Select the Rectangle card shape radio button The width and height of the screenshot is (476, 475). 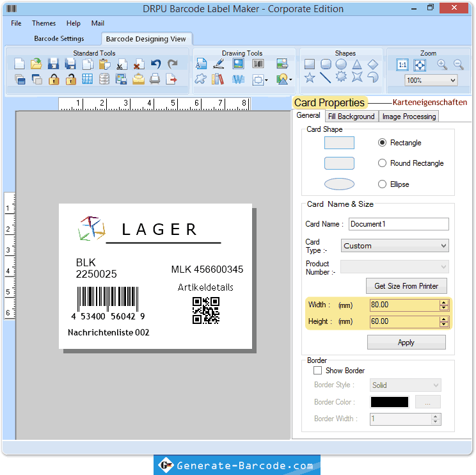(x=382, y=143)
